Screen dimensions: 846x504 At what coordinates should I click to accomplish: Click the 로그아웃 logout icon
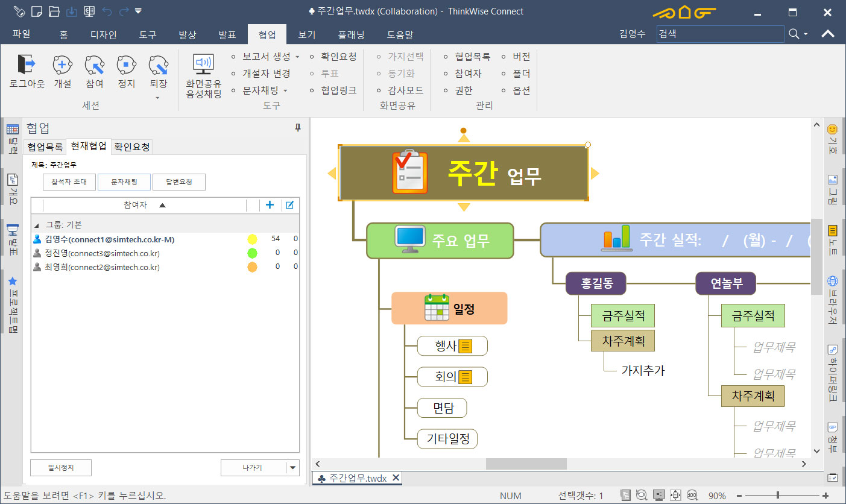coord(27,65)
